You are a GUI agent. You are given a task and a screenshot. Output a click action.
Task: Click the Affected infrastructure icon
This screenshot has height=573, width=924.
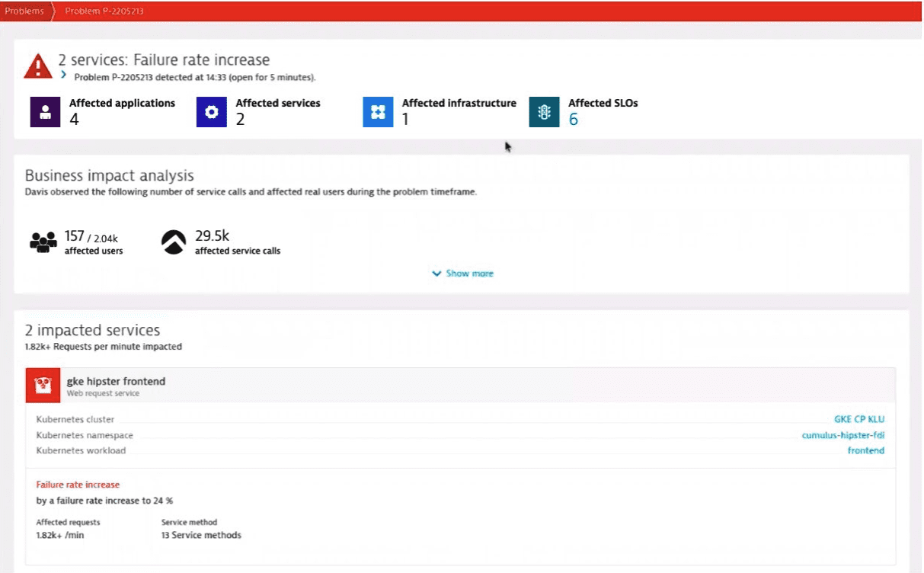tap(378, 111)
